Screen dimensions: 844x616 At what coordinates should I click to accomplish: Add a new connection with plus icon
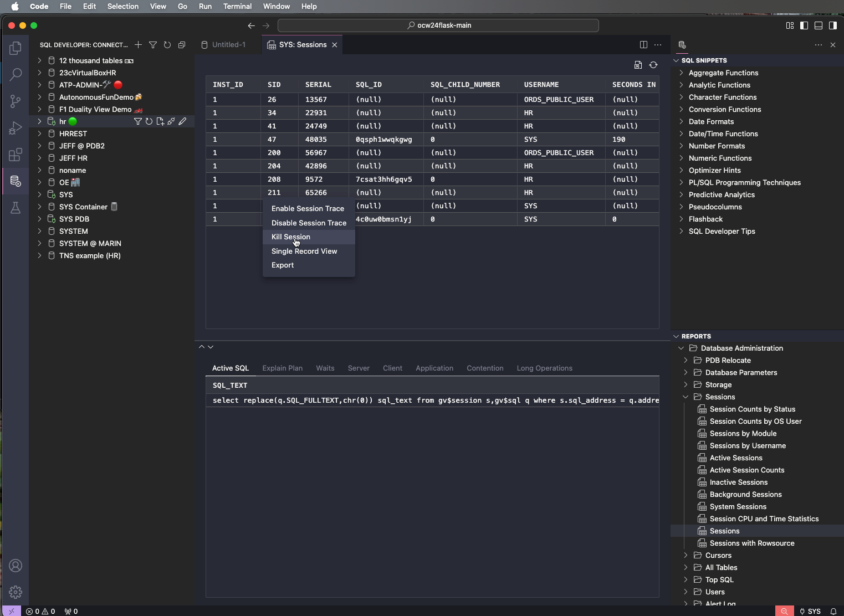point(138,45)
